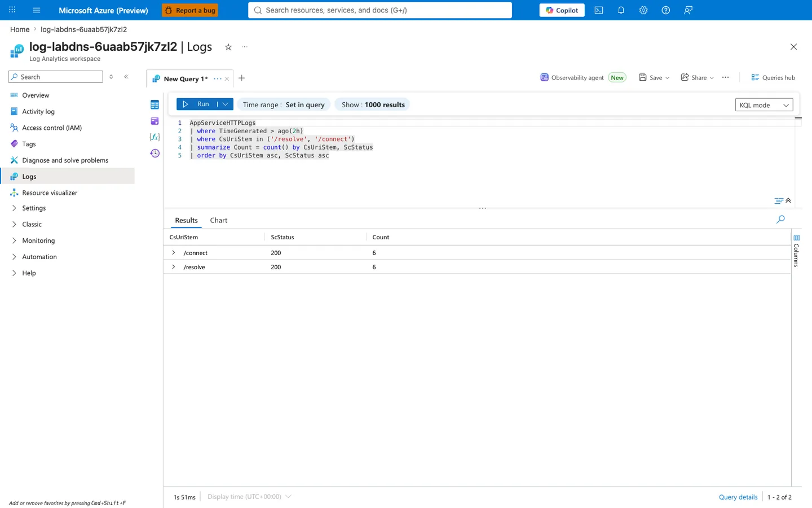The image size is (812, 508).
Task: Switch to the Results tab
Action: [x=186, y=221]
